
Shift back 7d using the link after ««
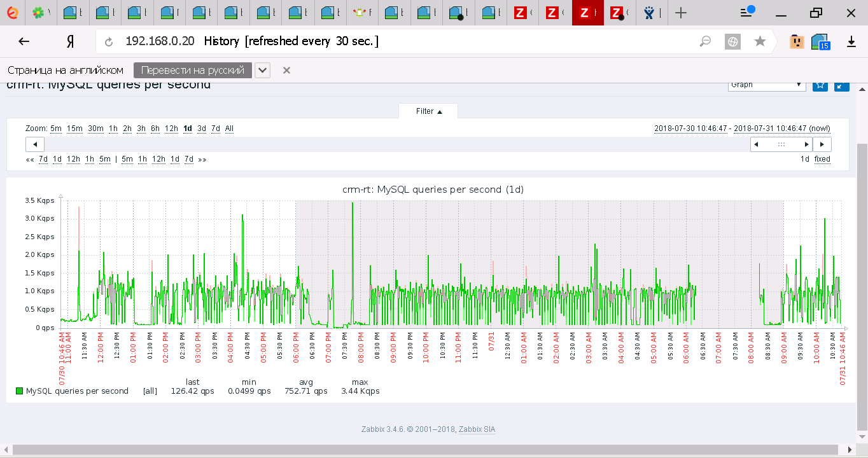pos(43,160)
